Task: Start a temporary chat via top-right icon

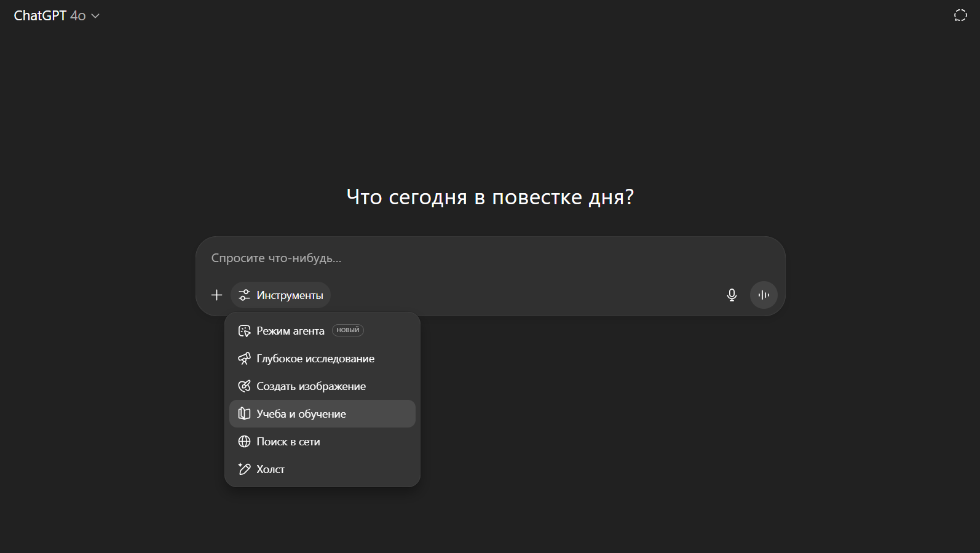Action: pos(960,15)
